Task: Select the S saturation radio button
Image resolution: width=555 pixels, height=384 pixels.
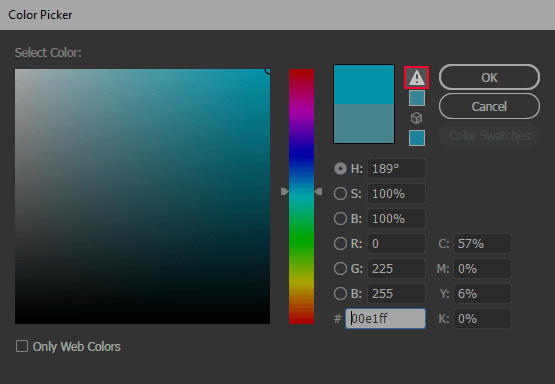Action: coord(340,194)
